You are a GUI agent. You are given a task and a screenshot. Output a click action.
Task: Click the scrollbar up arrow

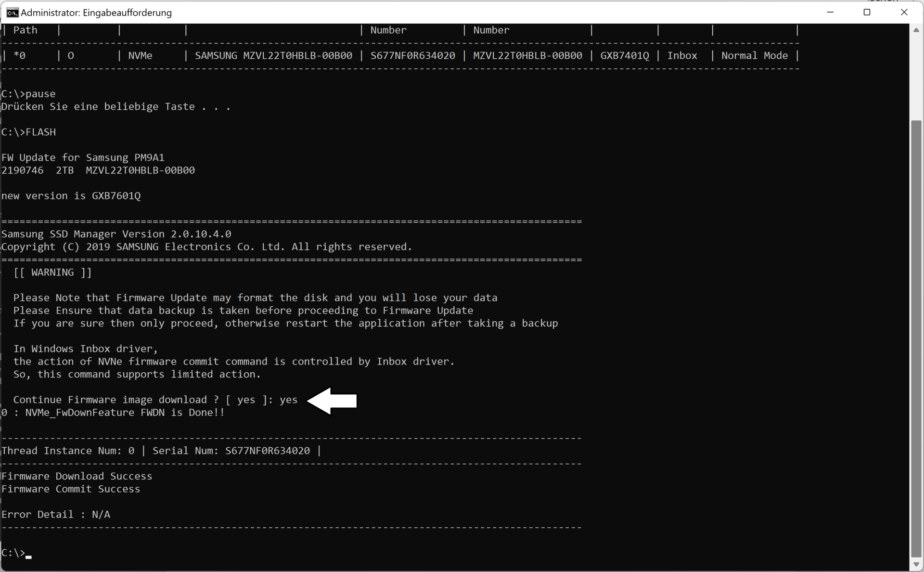916,30
